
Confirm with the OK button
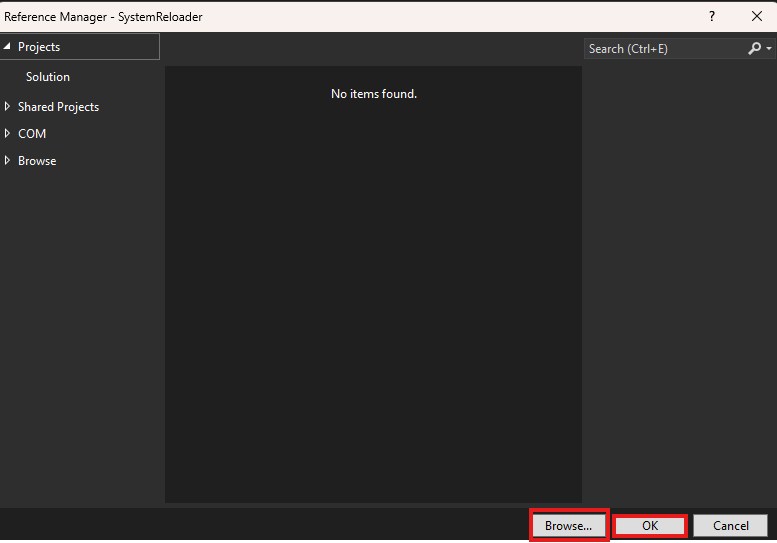pyautogui.click(x=650, y=526)
